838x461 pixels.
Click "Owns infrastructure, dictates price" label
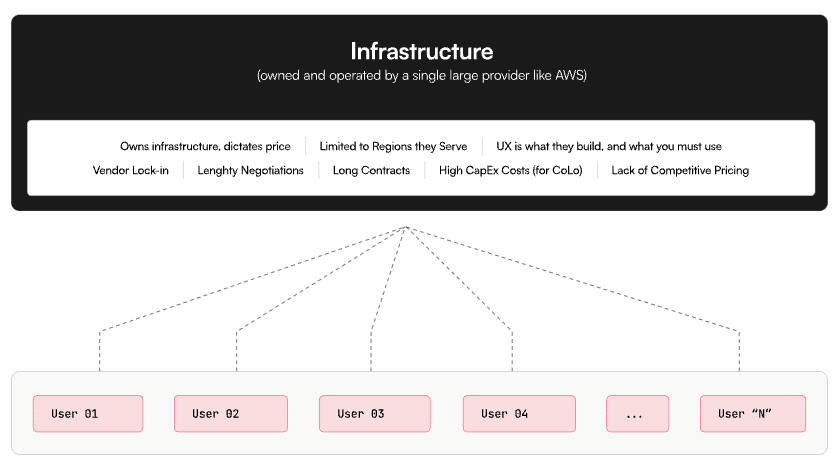click(205, 146)
